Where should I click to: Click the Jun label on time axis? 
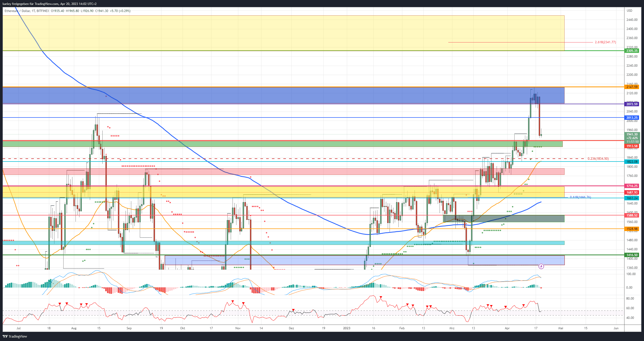[x=616, y=328]
